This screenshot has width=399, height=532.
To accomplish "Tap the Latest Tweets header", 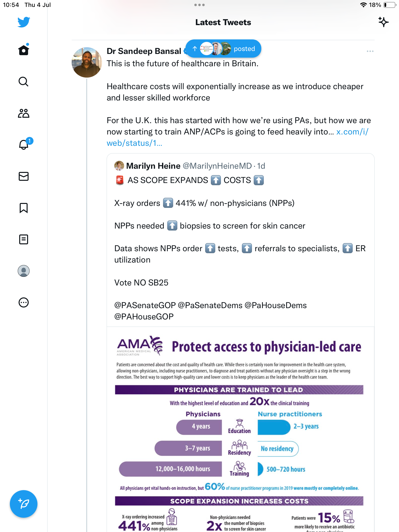I will tap(223, 22).
